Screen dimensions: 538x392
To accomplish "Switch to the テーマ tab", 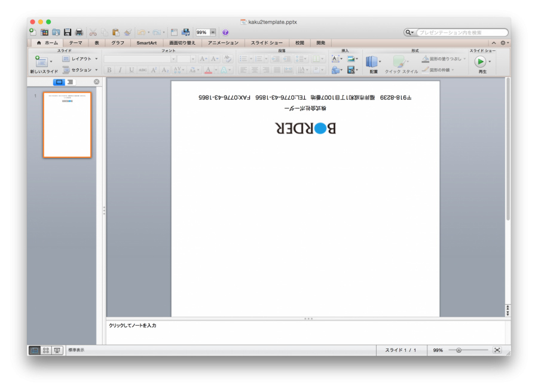I will click(x=75, y=43).
